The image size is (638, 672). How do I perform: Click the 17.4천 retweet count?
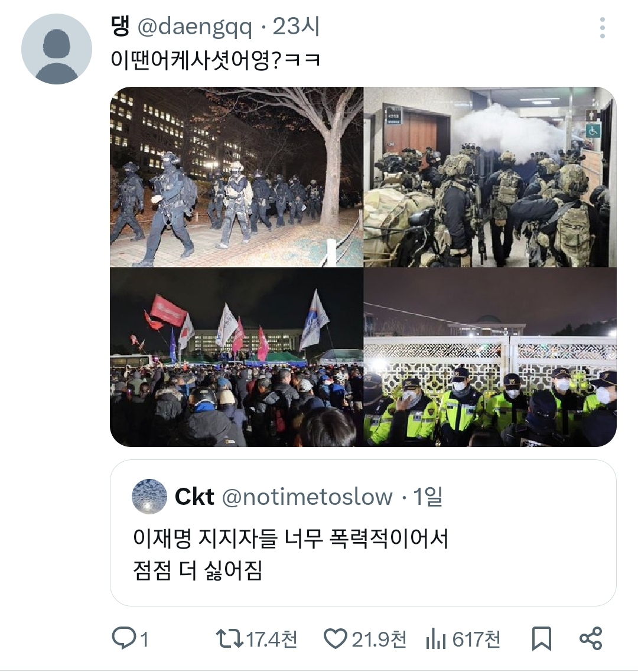pos(271,640)
